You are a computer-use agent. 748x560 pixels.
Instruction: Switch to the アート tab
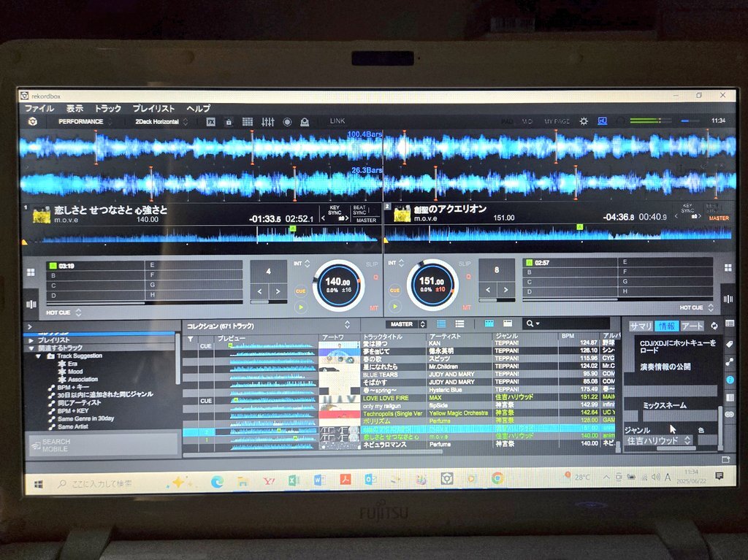[692, 326]
